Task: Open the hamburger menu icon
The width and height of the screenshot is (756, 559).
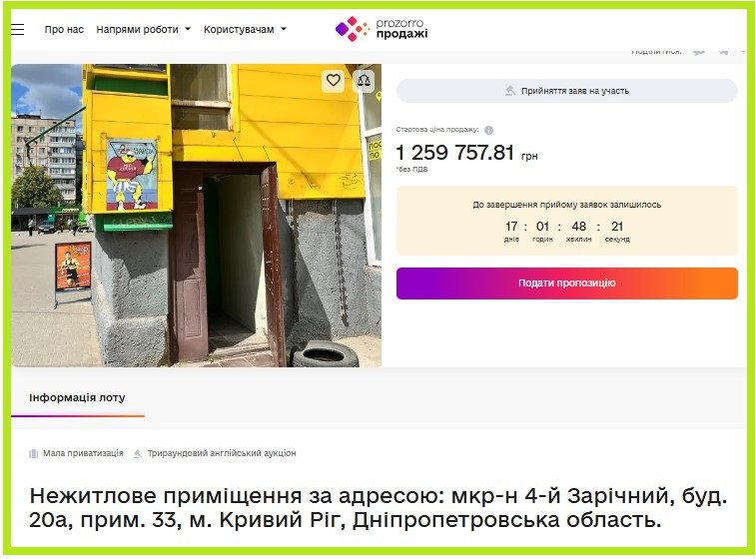Action: click(17, 29)
